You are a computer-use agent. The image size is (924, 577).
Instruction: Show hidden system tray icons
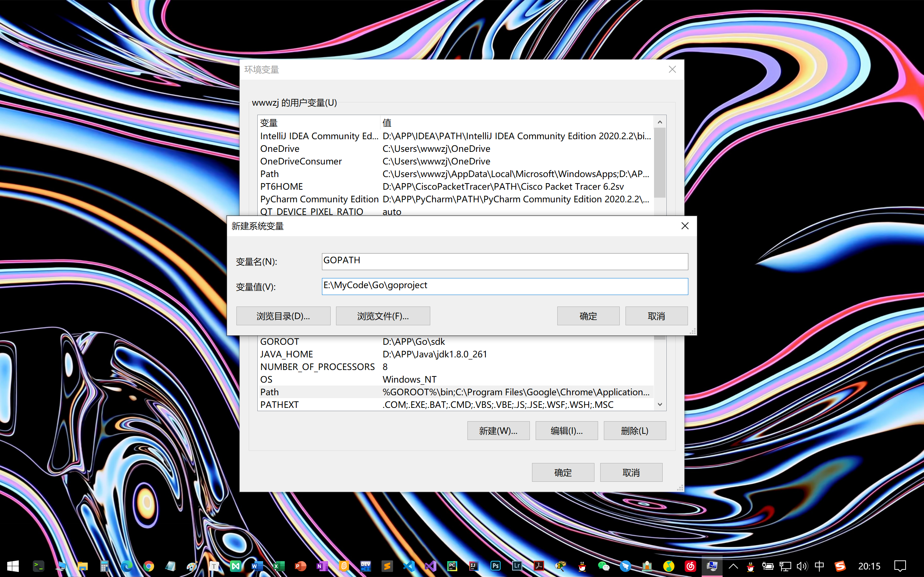coord(733,566)
